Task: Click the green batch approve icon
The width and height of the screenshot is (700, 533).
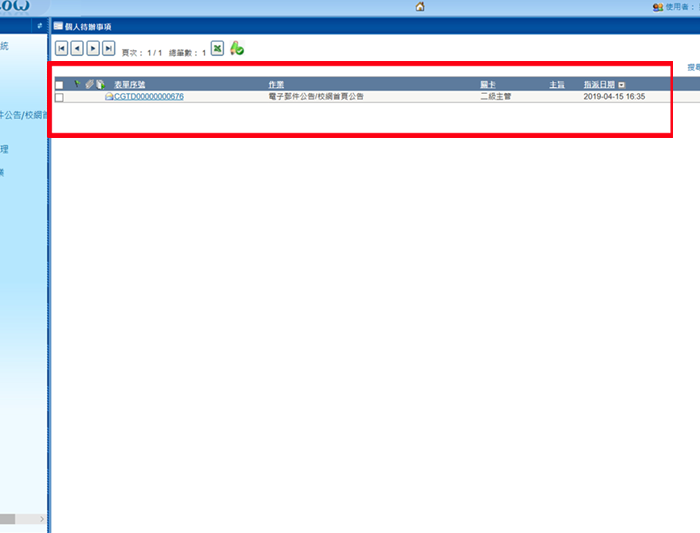Action: tap(237, 48)
